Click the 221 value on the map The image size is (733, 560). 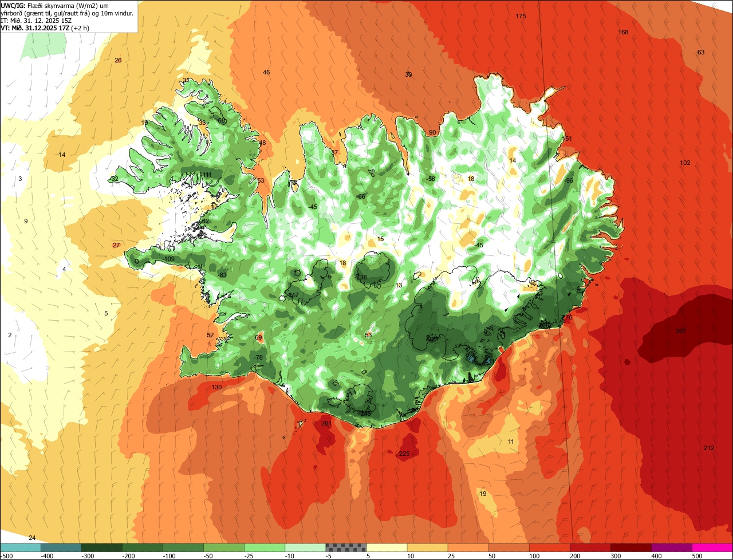click(432, 338)
